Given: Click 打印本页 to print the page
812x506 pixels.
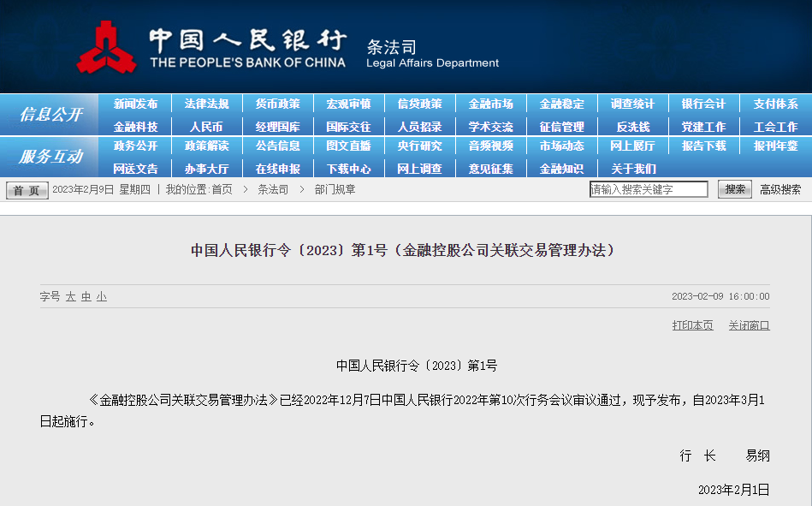Looking at the screenshot, I should tap(692, 325).
